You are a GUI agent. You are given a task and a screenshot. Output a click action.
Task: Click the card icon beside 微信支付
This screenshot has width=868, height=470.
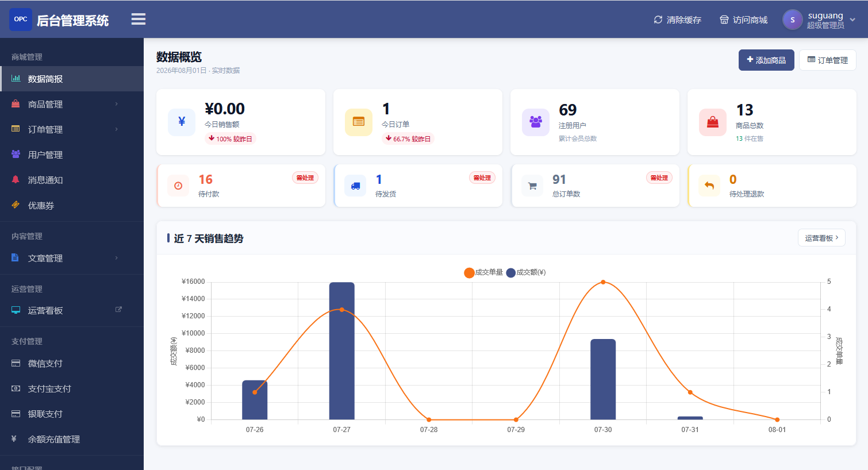coord(16,363)
